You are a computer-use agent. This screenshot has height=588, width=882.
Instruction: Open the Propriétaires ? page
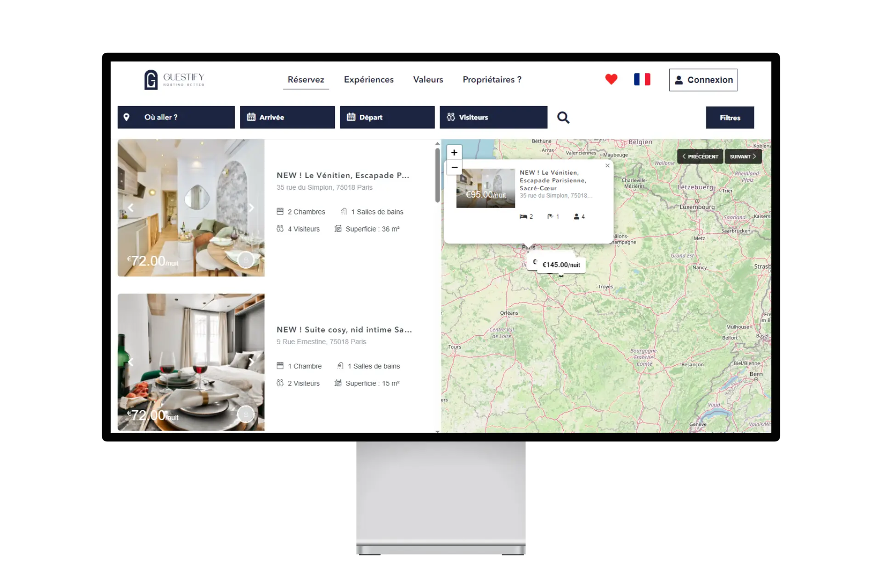[492, 79]
